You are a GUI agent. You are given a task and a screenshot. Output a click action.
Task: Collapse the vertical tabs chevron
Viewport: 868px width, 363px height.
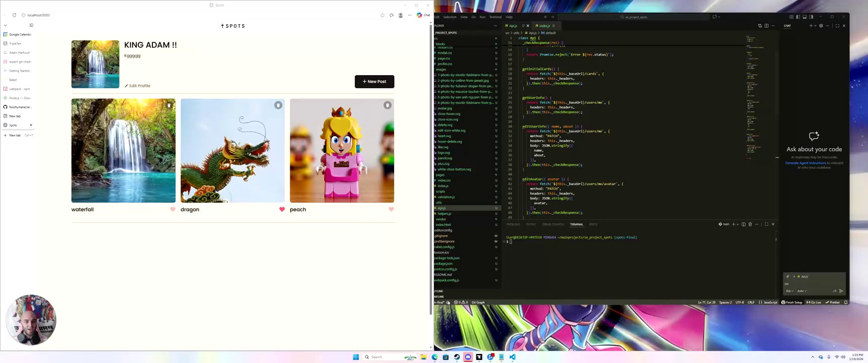pos(5,25)
